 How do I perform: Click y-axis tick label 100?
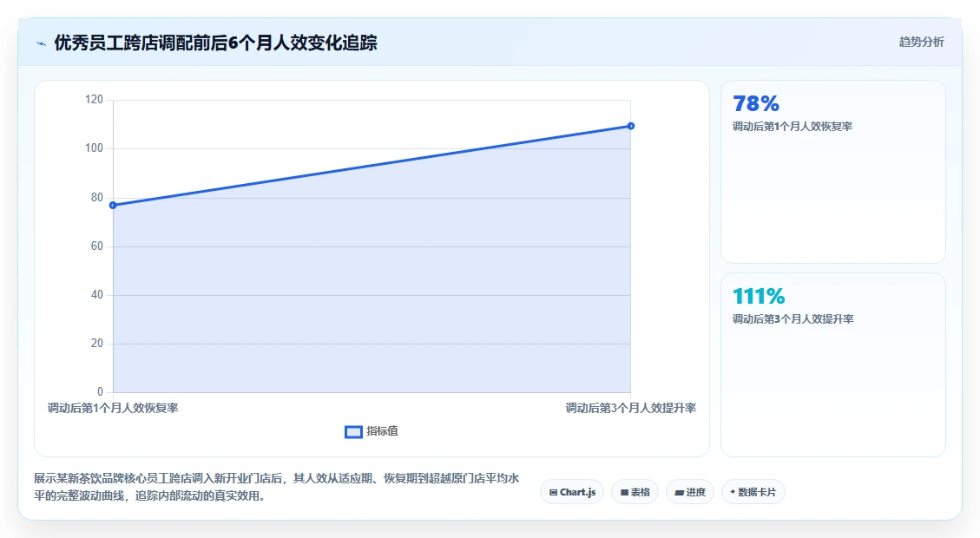click(x=94, y=148)
